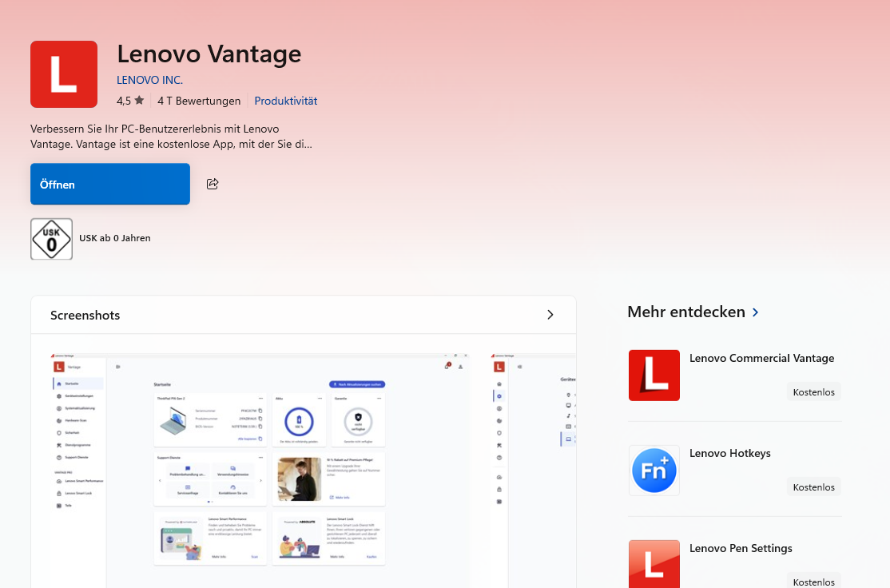890x588 pixels.
Task: Click the Screenshots heading
Action: [x=85, y=316]
